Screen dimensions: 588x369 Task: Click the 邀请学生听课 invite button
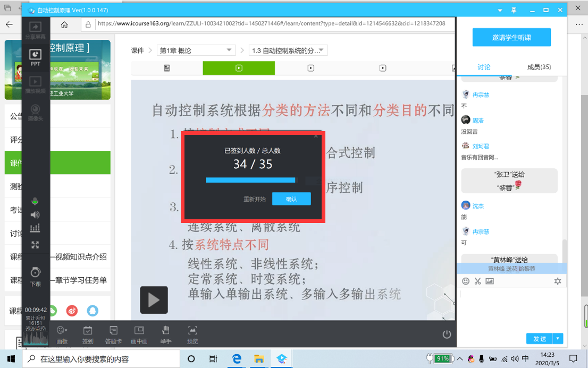point(511,38)
